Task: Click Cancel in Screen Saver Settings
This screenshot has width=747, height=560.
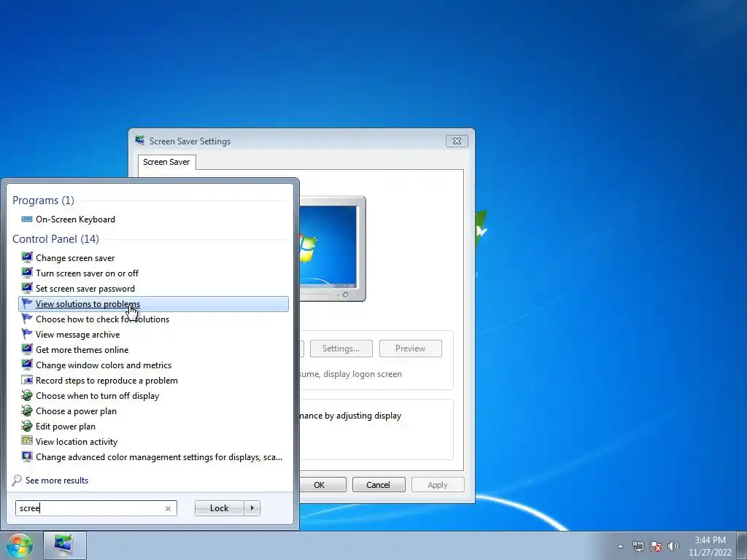Action: pyautogui.click(x=379, y=485)
